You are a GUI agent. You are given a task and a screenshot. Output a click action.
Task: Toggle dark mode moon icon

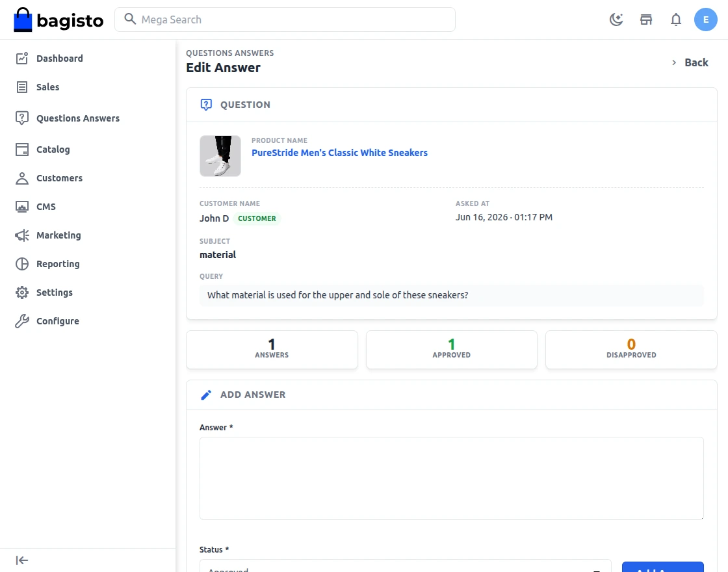(x=616, y=19)
